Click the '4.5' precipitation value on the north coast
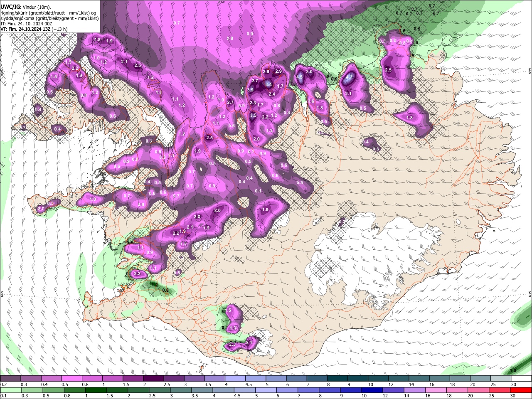The image size is (532, 399). pos(300,77)
